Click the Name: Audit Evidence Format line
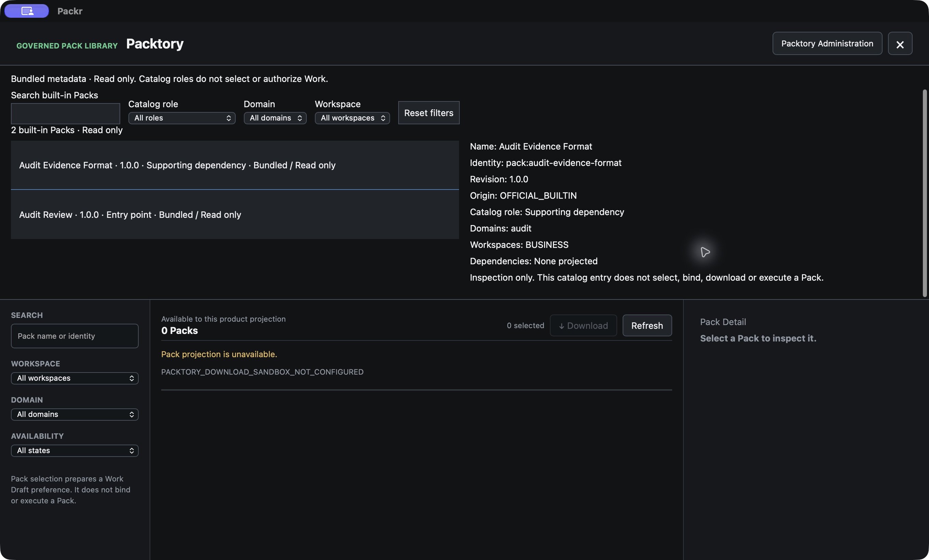This screenshot has width=929, height=560. coord(531,146)
